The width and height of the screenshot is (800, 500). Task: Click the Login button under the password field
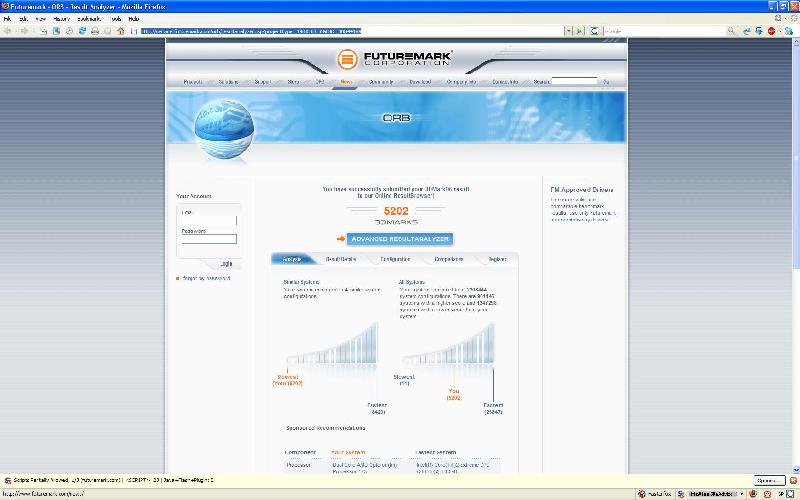[x=226, y=264]
